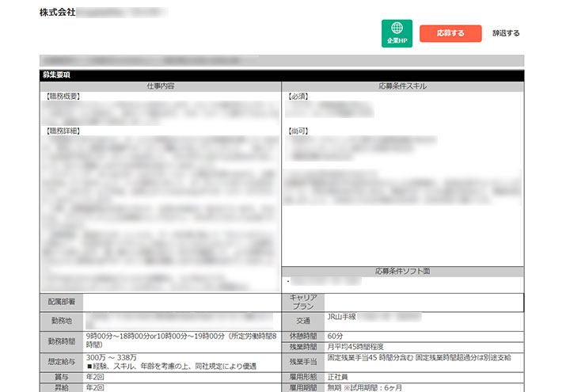
Task: Click the JR山手線 transit text
Action: point(342,317)
